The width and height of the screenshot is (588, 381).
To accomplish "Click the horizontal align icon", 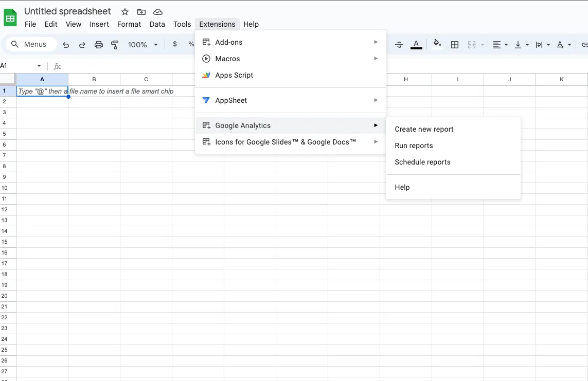I will click(496, 45).
